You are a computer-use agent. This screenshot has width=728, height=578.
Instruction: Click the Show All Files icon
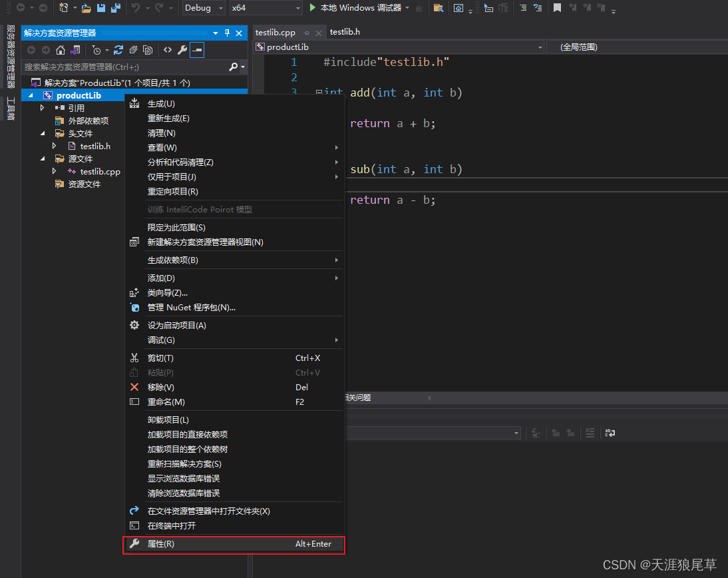(x=148, y=50)
